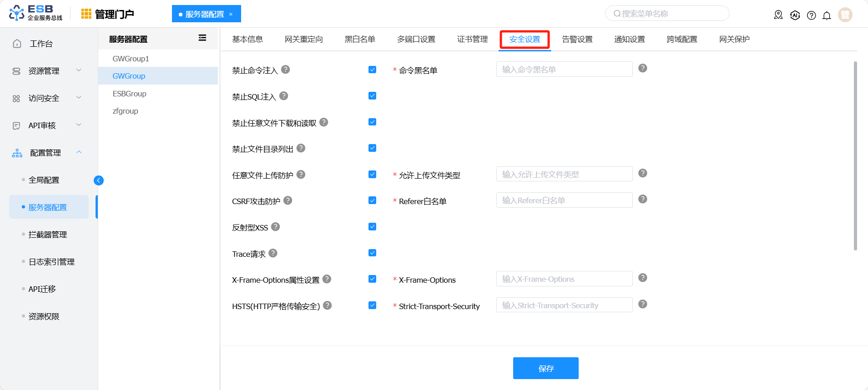Toggle the CSRF攻击防护 checkbox

click(x=372, y=200)
